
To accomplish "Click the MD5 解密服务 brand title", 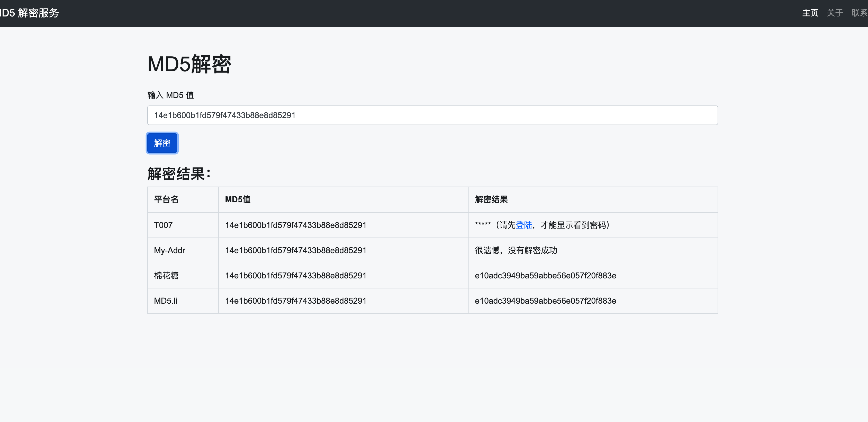I will click(29, 13).
